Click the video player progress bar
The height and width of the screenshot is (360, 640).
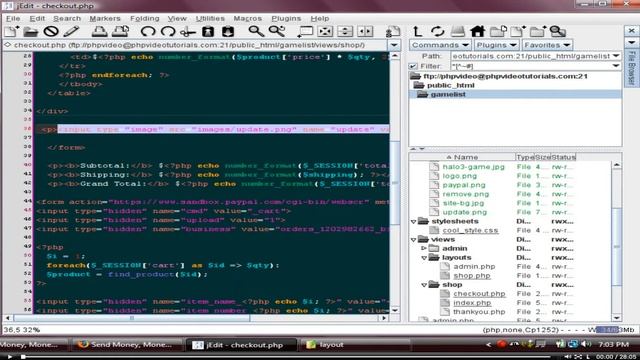(x=286, y=357)
